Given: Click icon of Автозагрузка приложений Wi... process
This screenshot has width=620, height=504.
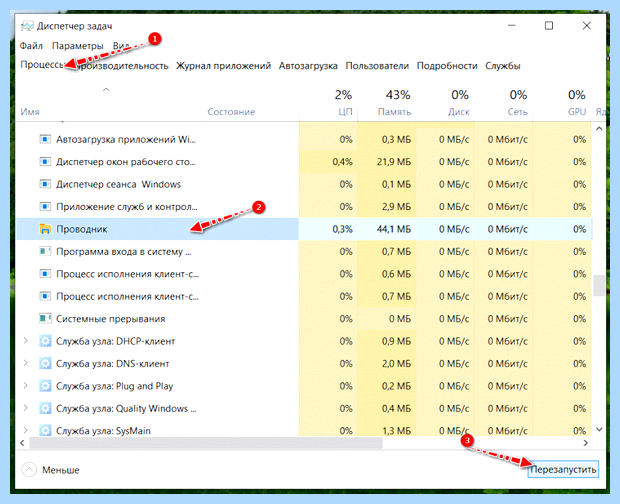Looking at the screenshot, I should click(45, 139).
